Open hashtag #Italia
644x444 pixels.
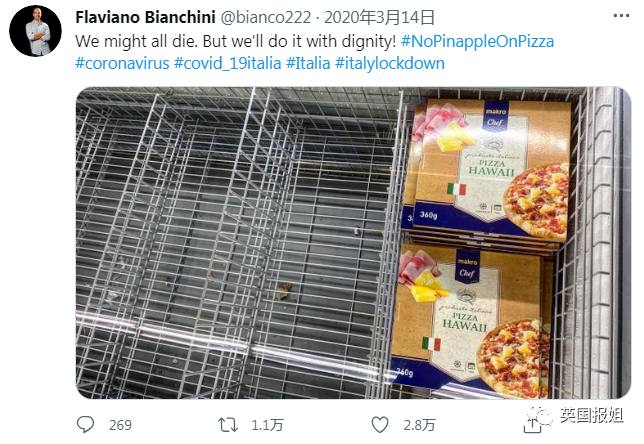308,63
